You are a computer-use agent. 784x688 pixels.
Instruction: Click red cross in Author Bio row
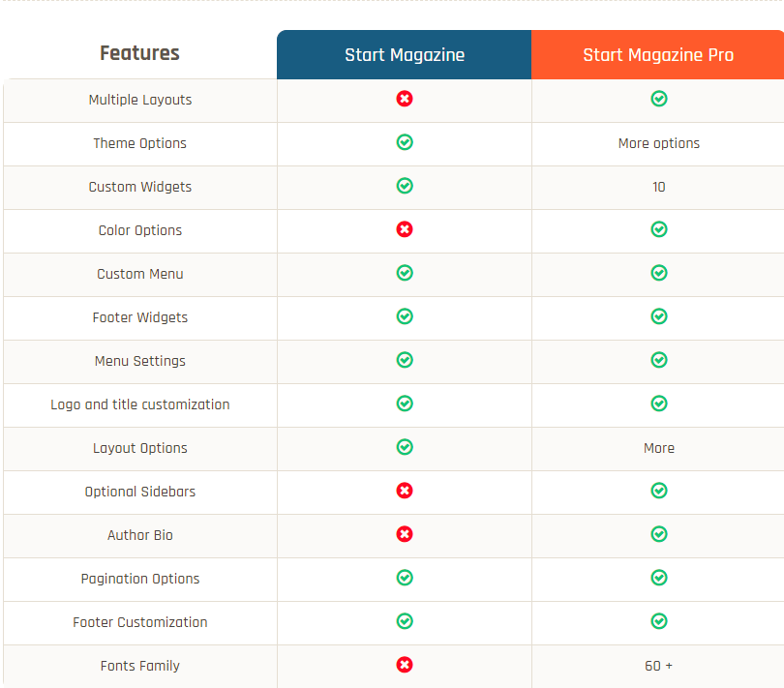coord(405,534)
